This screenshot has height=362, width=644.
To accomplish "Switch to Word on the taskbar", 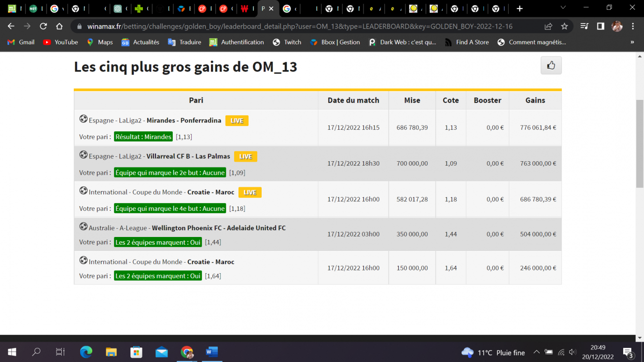I will point(212,352).
